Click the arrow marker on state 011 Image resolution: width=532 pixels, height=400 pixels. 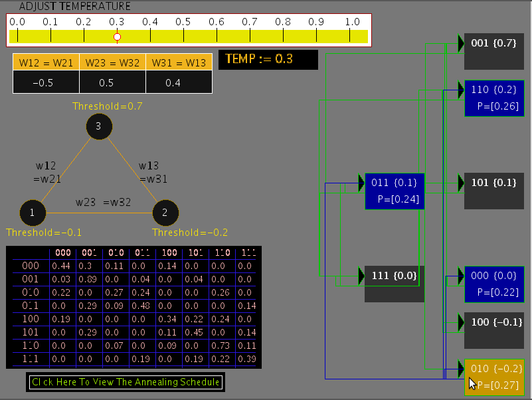[x=361, y=183]
